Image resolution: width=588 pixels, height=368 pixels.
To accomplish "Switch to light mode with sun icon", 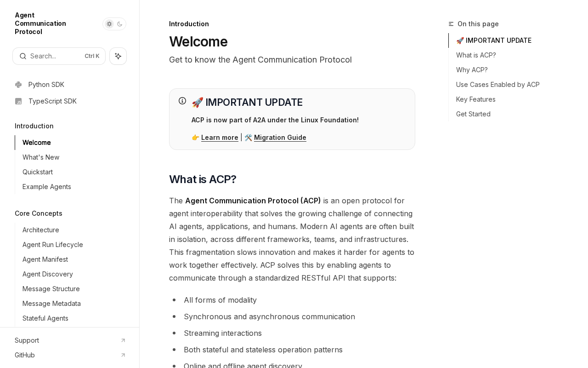I will [x=109, y=24].
